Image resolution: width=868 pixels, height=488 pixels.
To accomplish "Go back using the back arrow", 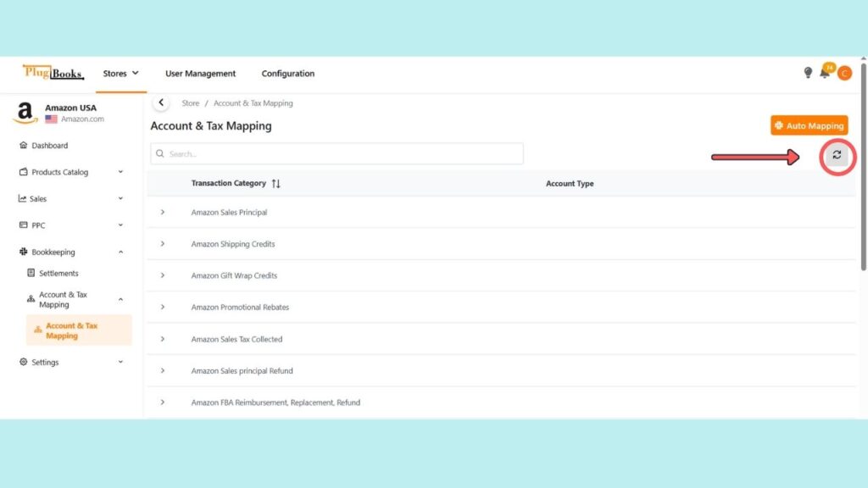I will (x=161, y=103).
